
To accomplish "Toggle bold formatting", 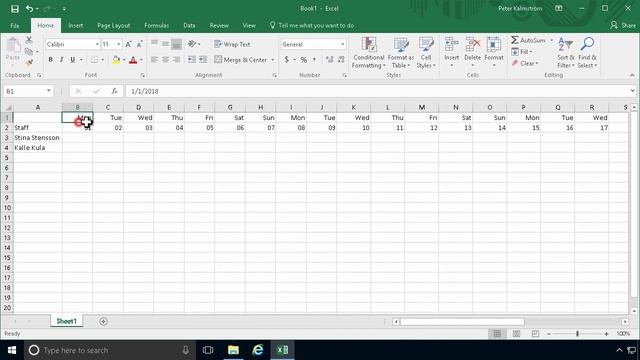I will pyautogui.click(x=51, y=60).
